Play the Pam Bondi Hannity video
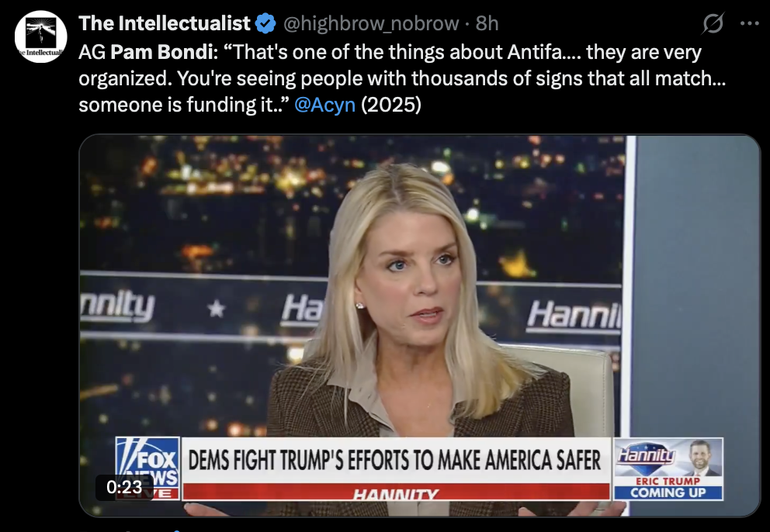The image size is (770, 532). click(420, 326)
